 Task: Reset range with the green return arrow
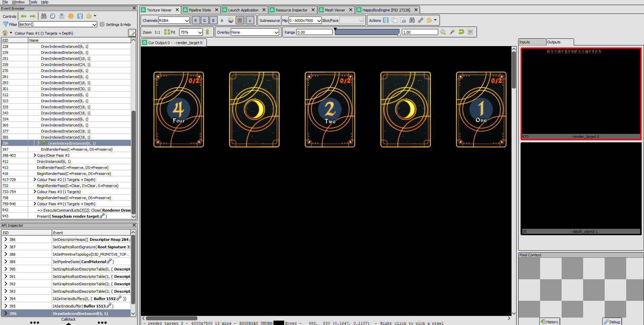click(461, 32)
